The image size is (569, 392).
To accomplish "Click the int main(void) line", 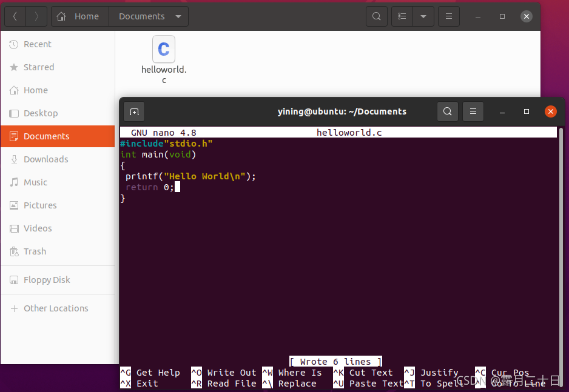I will tap(158, 154).
